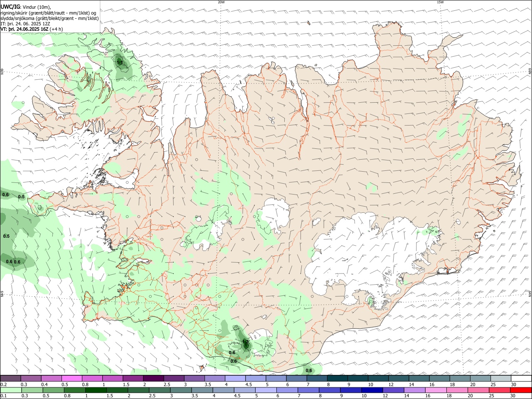Click the light gray 25 mm snow swatch
The height and width of the screenshot is (399, 532).
pos(501,379)
